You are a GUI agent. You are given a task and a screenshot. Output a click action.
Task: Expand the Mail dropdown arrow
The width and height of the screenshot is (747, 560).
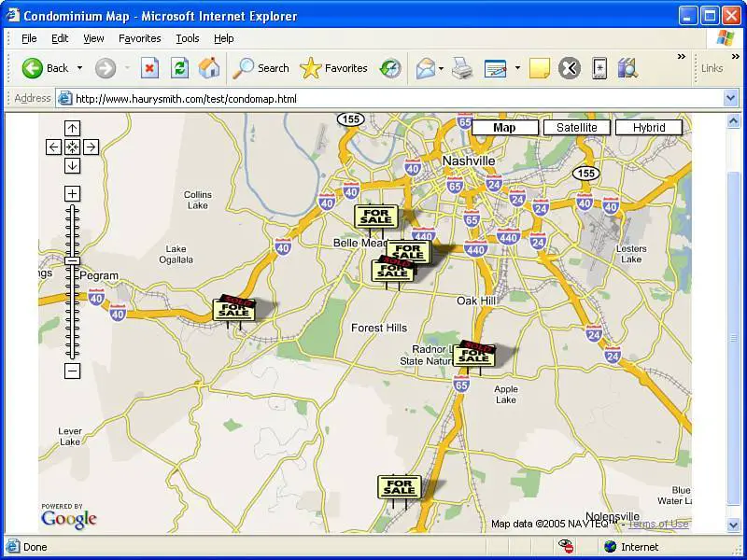click(441, 68)
